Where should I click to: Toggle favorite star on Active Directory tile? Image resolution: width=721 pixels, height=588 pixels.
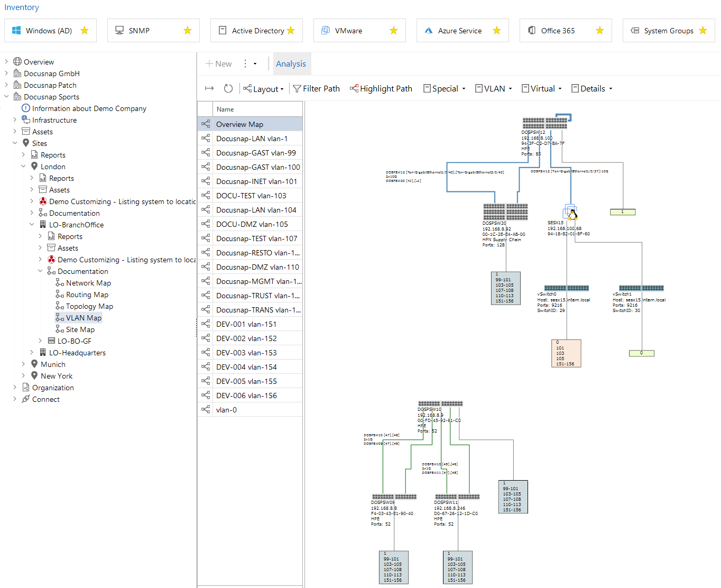(x=290, y=31)
